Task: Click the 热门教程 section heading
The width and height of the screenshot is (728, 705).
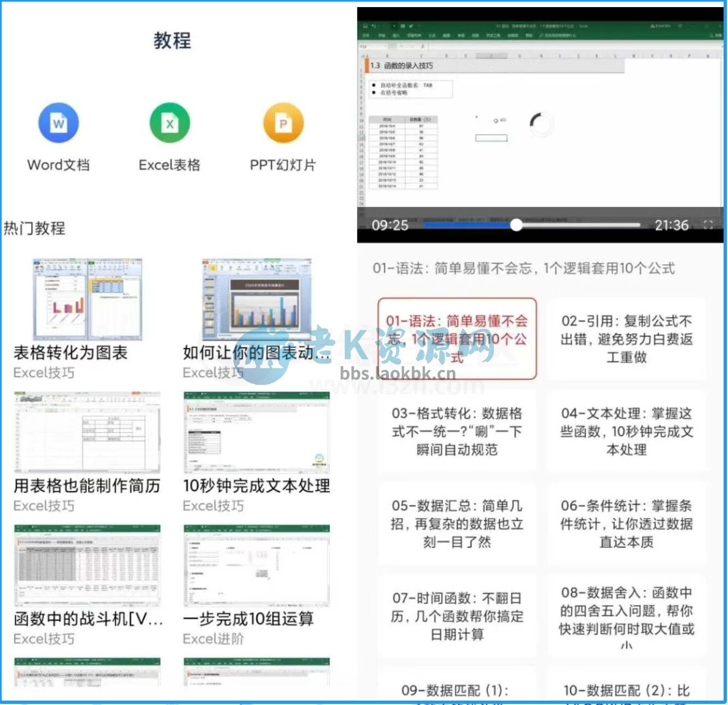Action: click(x=34, y=228)
